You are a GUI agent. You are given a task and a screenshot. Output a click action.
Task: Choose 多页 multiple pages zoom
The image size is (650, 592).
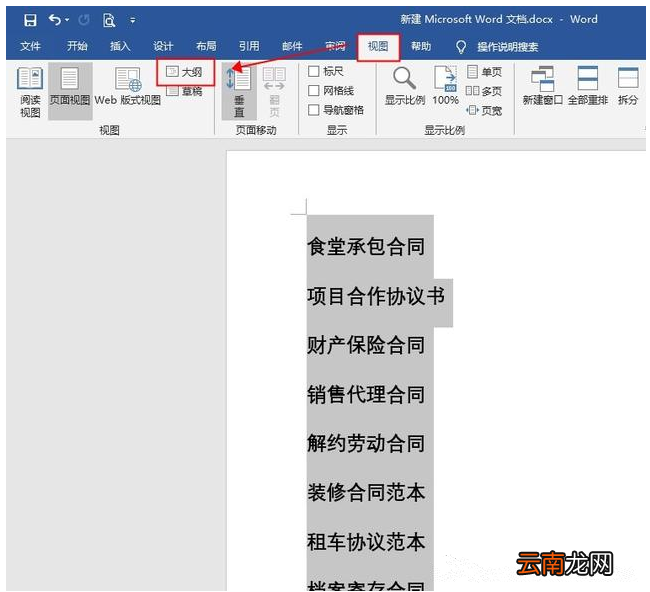484,91
